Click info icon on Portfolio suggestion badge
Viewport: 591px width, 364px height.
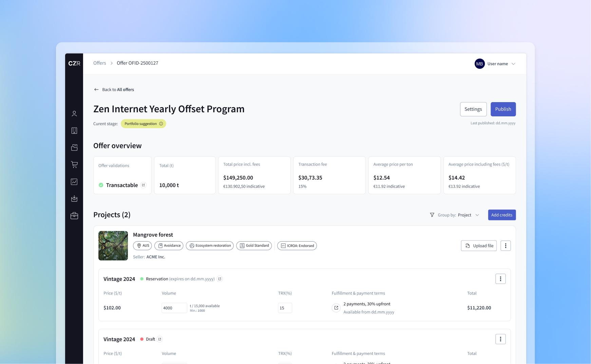[161, 124]
